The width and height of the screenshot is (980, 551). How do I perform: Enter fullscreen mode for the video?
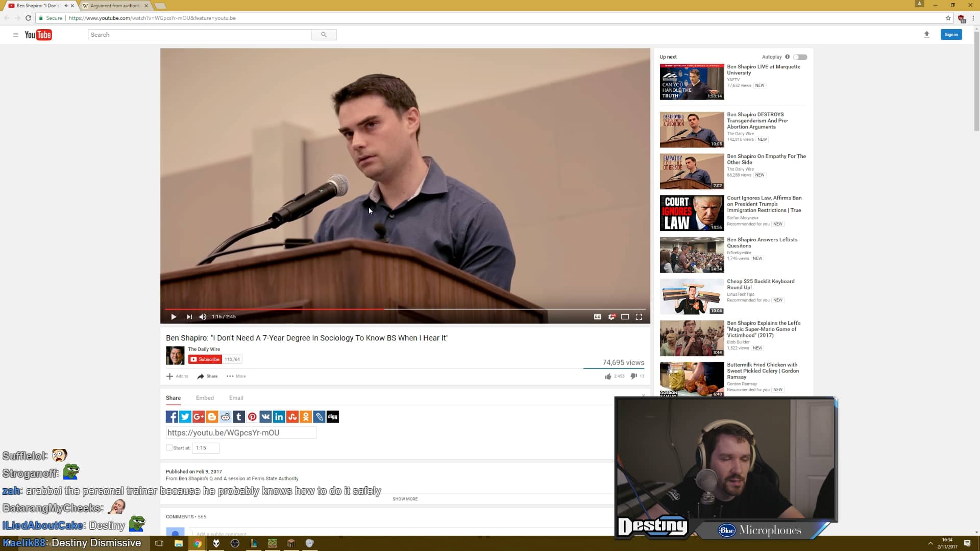point(640,317)
